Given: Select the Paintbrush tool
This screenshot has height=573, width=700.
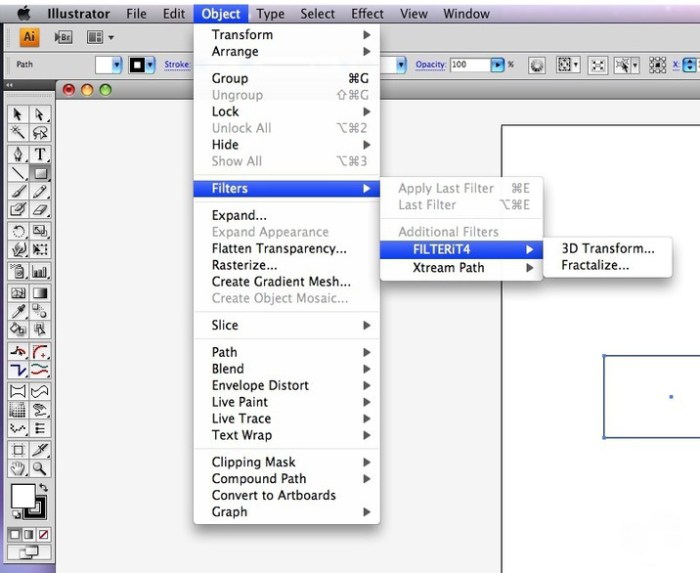Looking at the screenshot, I should pyautogui.click(x=18, y=191).
